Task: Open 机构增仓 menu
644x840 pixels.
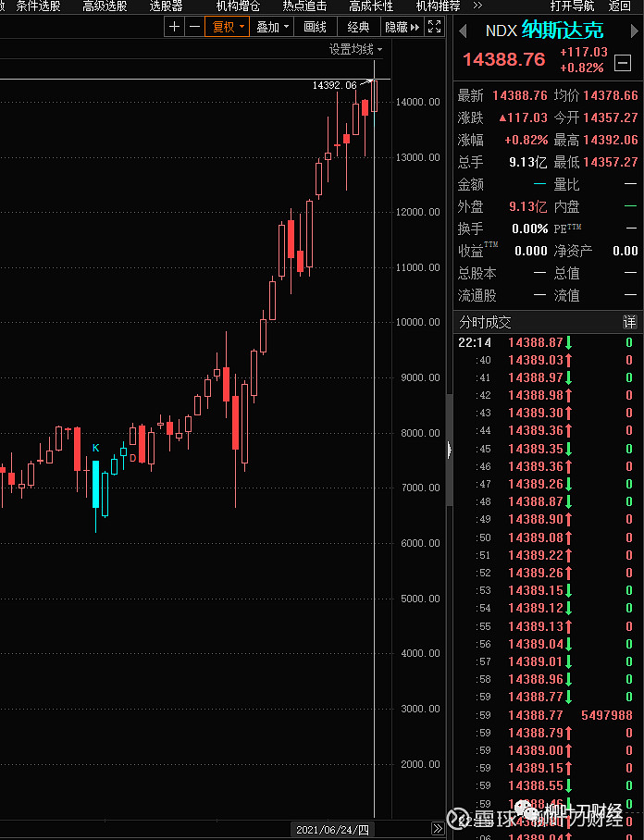Action: (x=238, y=6)
